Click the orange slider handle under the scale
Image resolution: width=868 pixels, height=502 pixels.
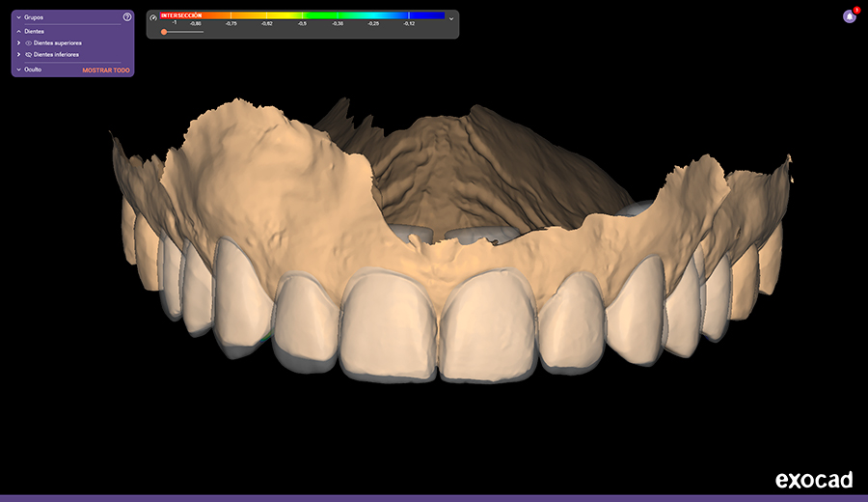164,32
